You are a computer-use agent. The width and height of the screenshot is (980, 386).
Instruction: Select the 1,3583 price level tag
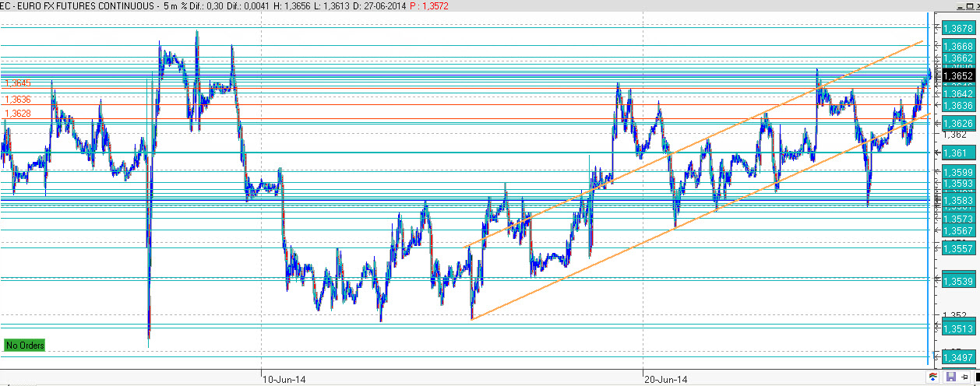pyautogui.click(x=957, y=201)
